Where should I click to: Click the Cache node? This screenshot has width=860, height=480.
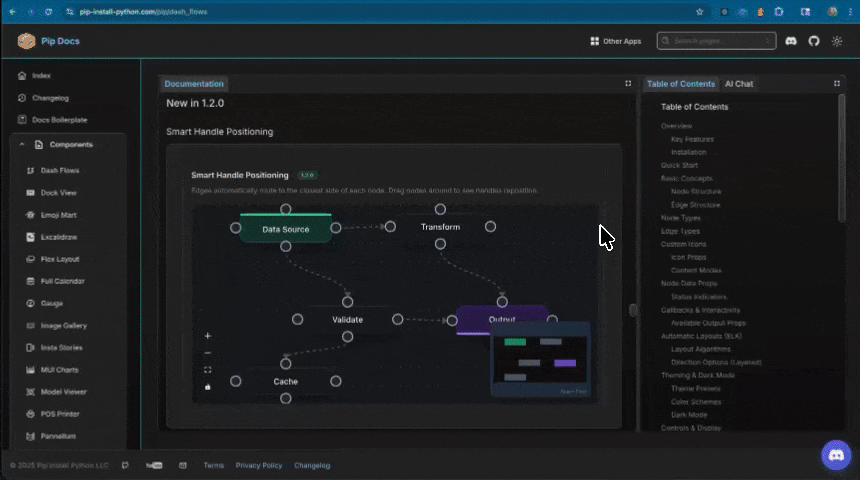tap(285, 381)
